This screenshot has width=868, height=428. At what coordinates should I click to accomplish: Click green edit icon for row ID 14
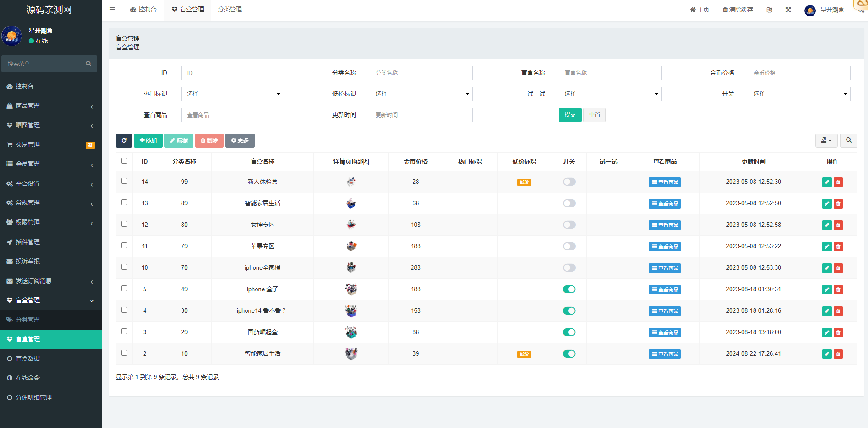826,182
